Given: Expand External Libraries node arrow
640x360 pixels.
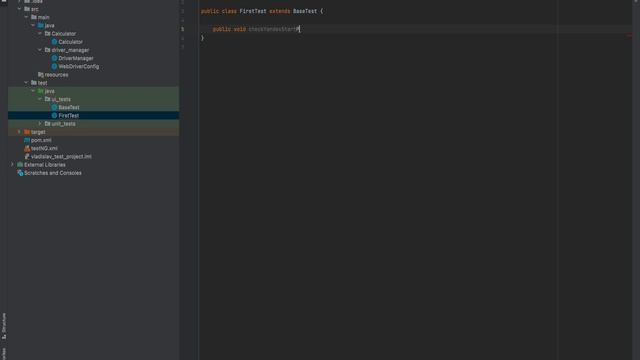Looking at the screenshot, I should [x=12, y=164].
